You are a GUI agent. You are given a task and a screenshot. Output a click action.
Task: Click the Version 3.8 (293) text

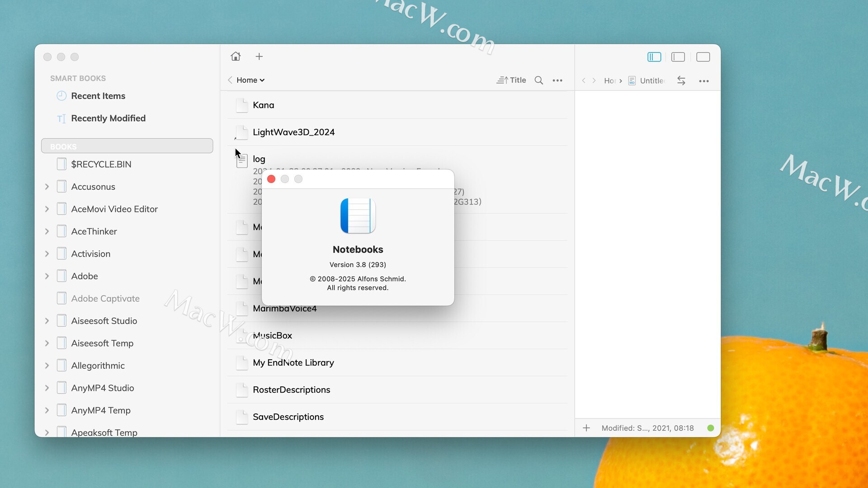point(358,265)
